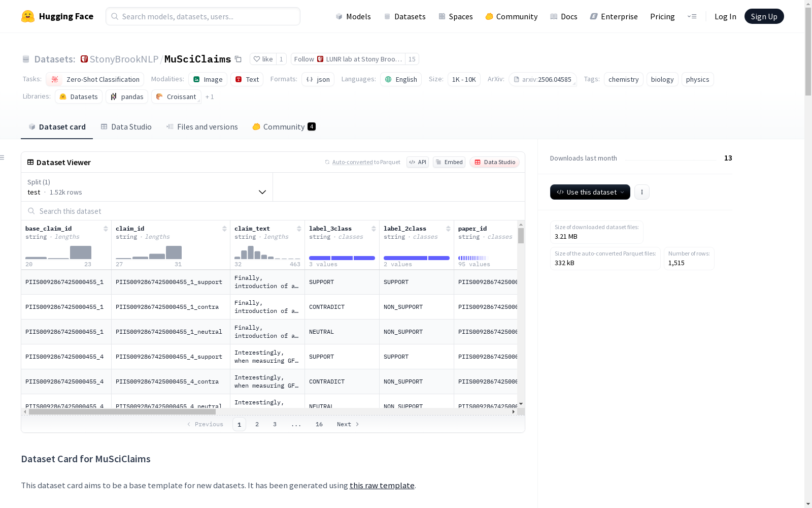The width and height of the screenshot is (812, 508).
Task: Switch to the Dataset card tab
Action: [x=57, y=126]
